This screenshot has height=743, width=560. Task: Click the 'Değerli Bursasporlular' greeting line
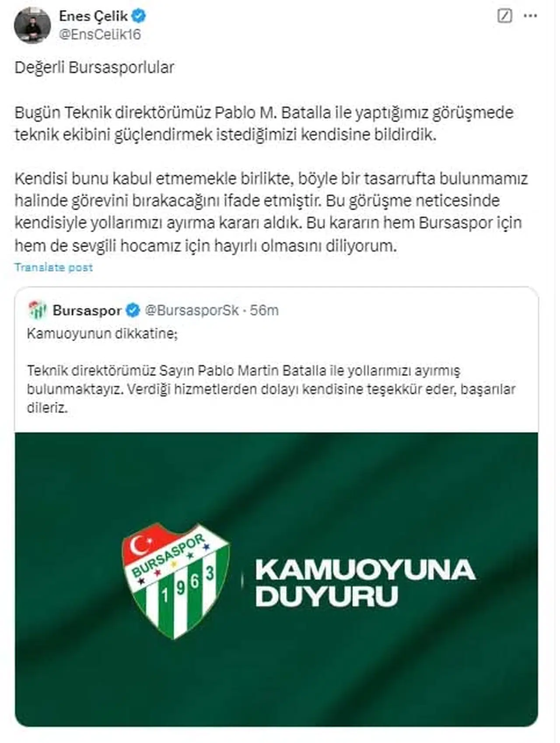point(94,67)
